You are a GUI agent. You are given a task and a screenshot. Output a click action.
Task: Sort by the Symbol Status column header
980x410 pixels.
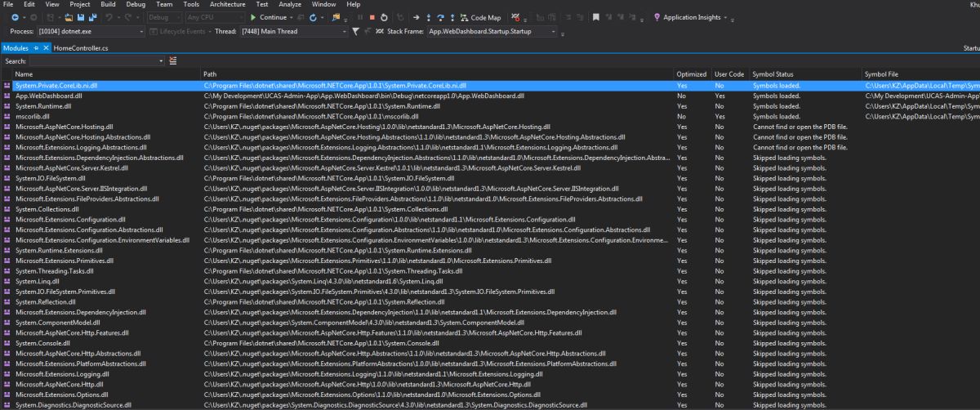[x=805, y=74]
